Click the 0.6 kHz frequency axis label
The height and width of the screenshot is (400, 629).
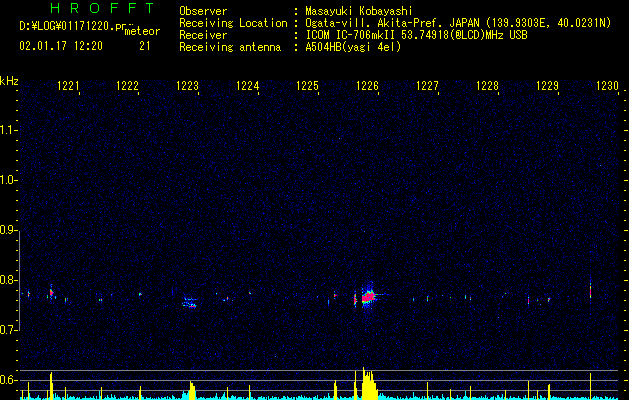click(9, 380)
